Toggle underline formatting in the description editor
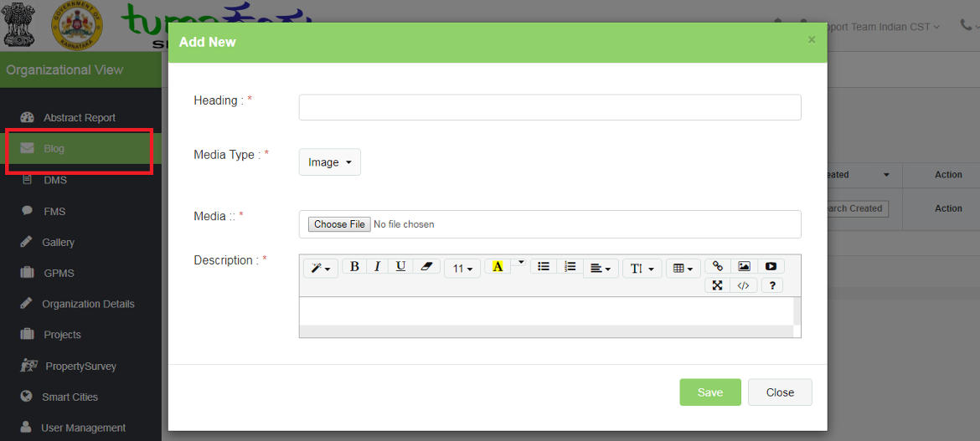The image size is (980, 441). point(401,266)
